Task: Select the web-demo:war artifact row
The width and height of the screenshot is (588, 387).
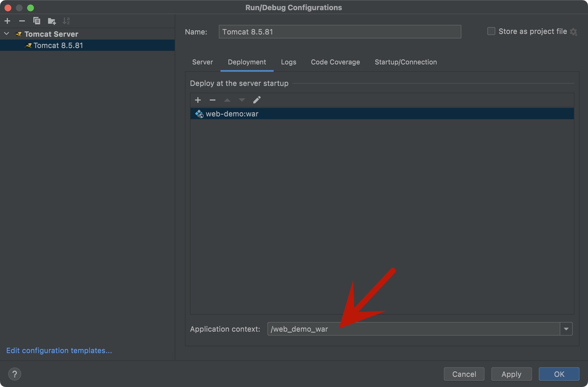Action: click(x=232, y=114)
